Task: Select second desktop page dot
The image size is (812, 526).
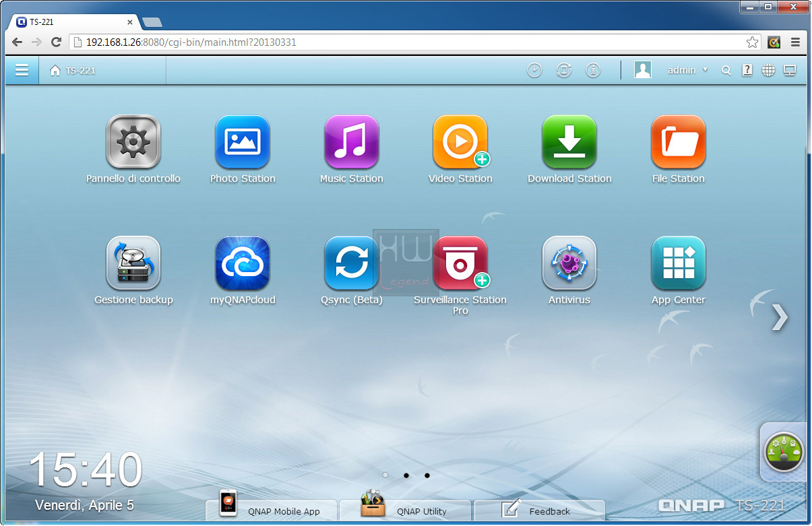Action: 406,475
